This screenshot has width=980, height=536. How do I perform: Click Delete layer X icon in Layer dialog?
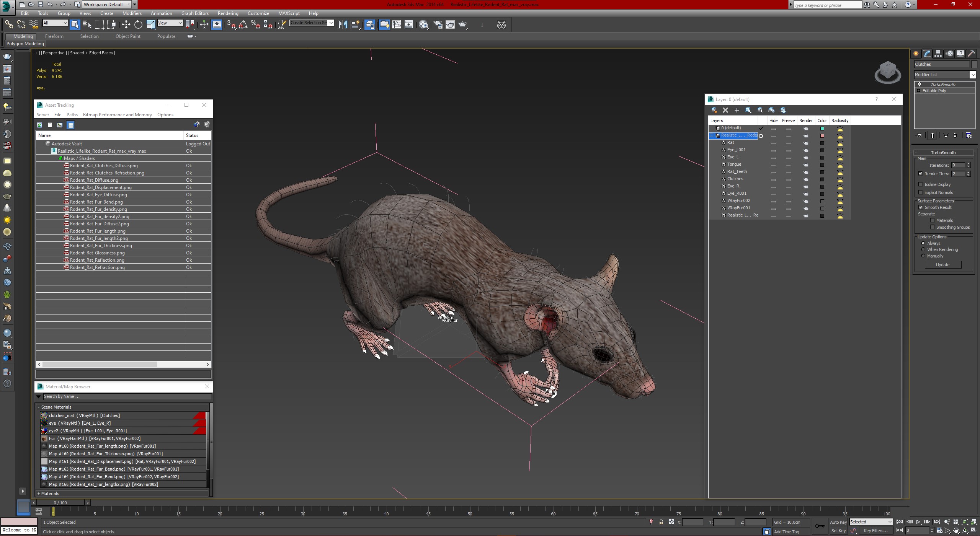coord(725,110)
